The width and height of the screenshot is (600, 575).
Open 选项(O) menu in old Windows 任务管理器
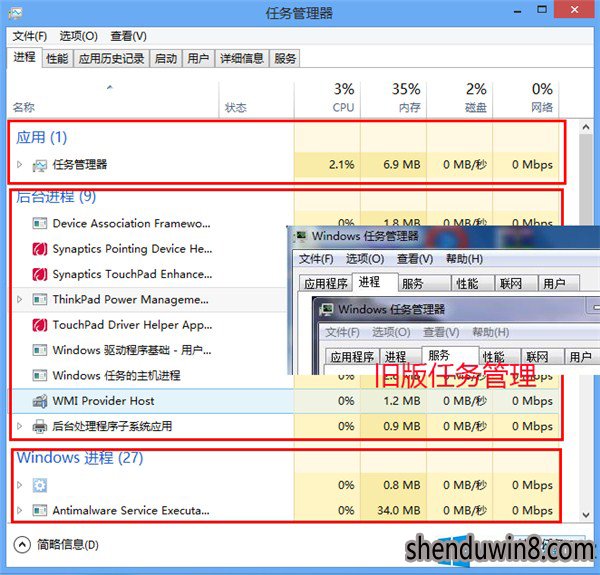coord(365,259)
